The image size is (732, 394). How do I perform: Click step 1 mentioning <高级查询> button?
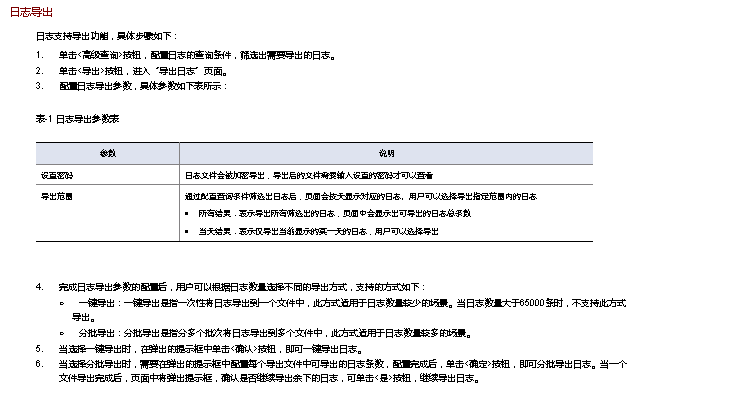[186, 55]
